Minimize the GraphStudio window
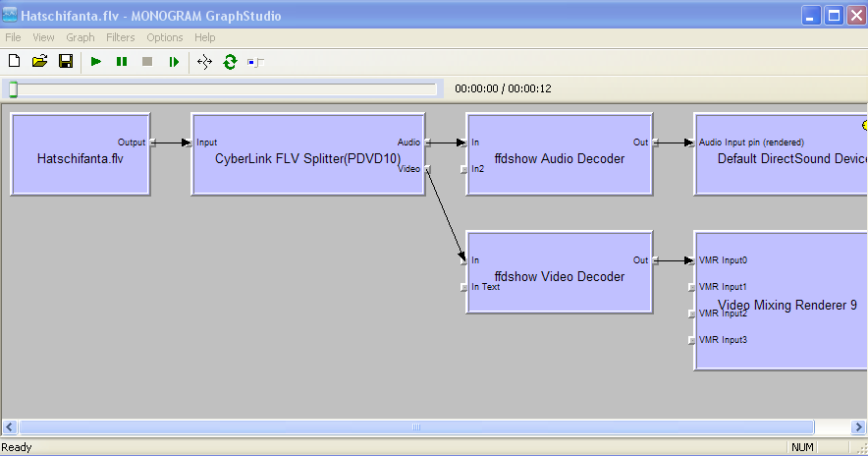 [x=811, y=16]
